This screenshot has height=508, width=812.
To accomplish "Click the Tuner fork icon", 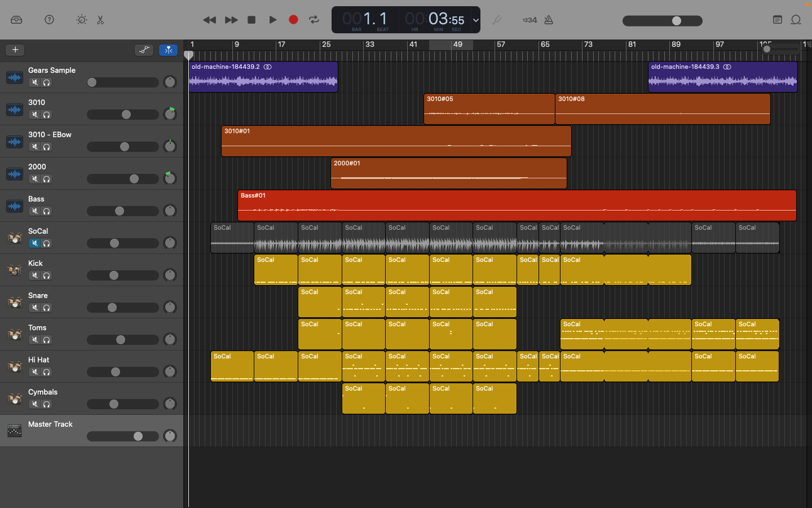I will (x=497, y=20).
